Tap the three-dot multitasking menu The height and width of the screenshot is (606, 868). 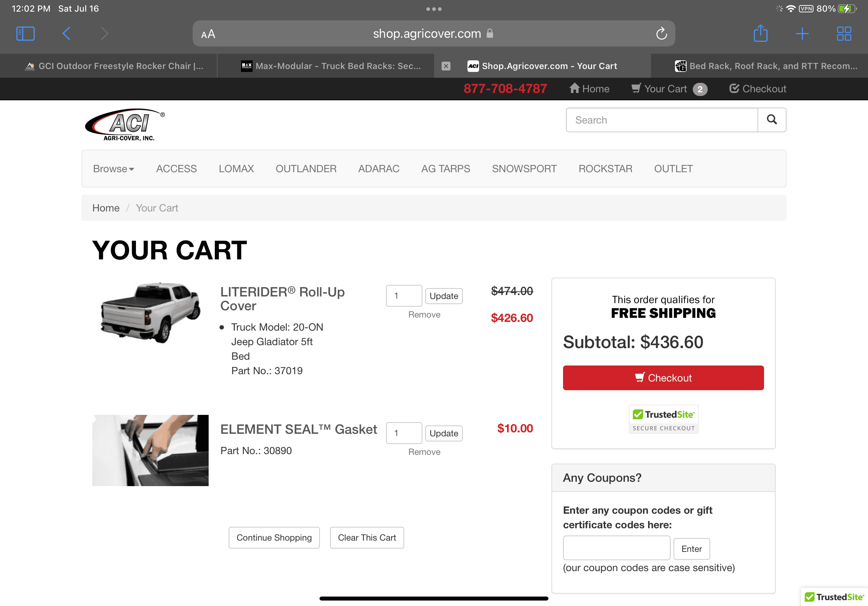[x=434, y=9]
